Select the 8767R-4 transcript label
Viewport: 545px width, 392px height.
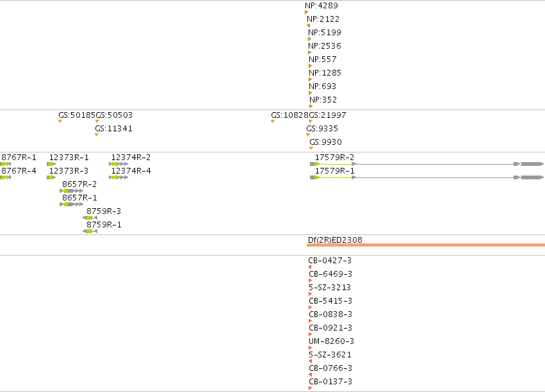(x=19, y=171)
